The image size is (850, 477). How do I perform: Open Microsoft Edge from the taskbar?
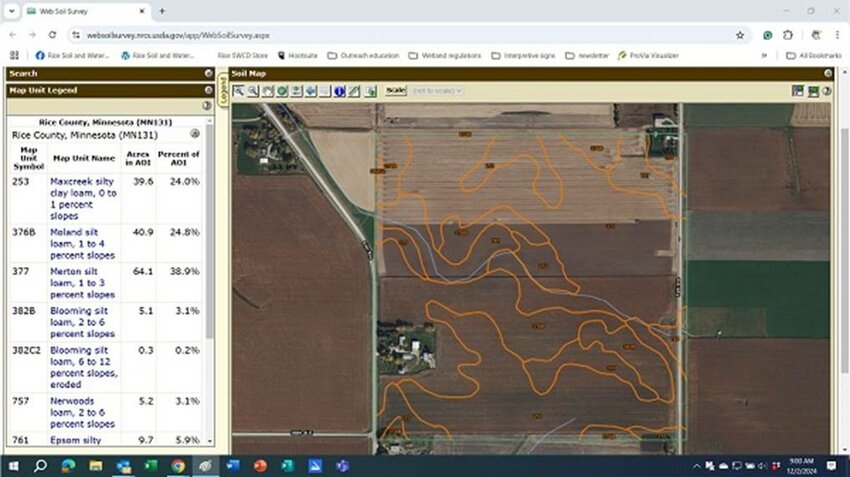pyautogui.click(x=68, y=466)
